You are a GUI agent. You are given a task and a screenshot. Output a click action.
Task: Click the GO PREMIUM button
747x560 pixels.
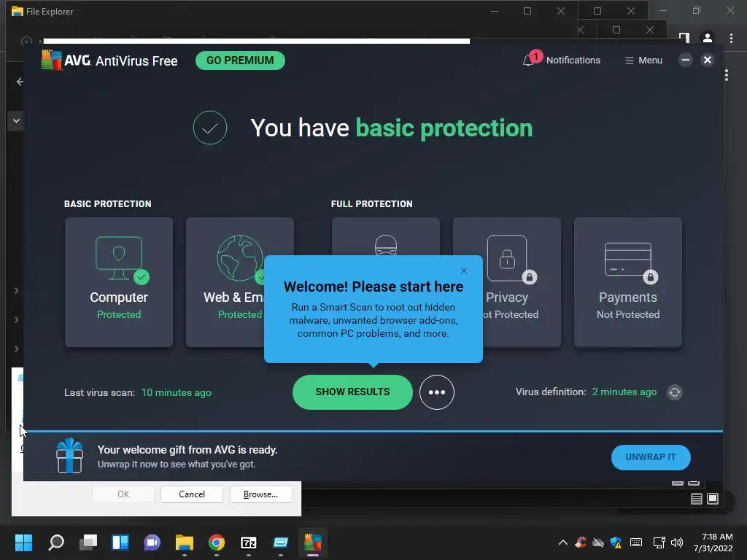pos(240,61)
